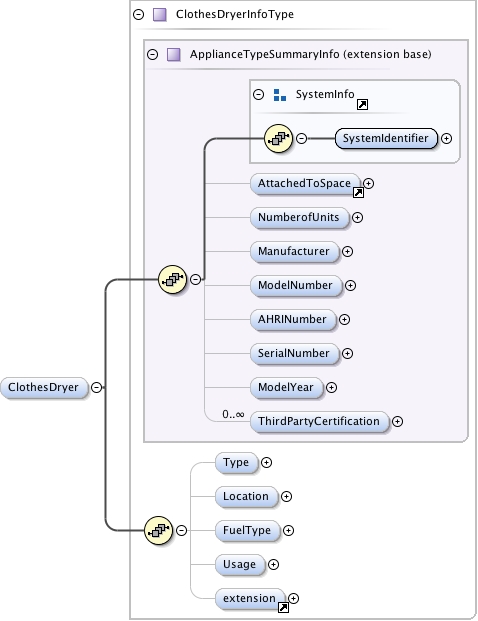Collapse the ClothesDryerInfoType container
Image resolution: width=478 pixels, height=621 pixels.
tap(139, 15)
